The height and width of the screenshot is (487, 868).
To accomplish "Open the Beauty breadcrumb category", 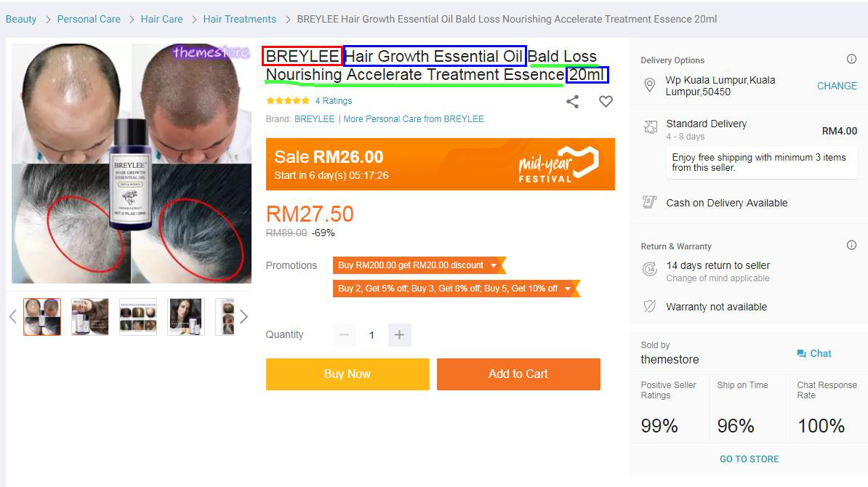I will click(x=21, y=19).
